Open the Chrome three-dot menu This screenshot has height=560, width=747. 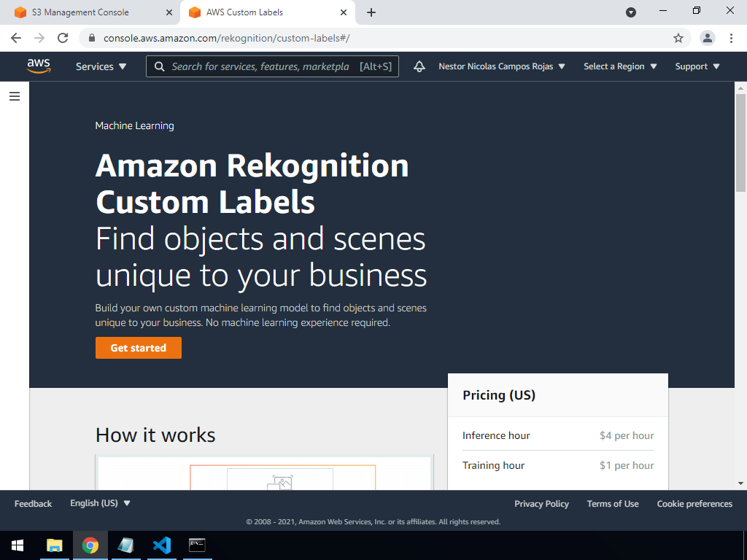point(731,38)
